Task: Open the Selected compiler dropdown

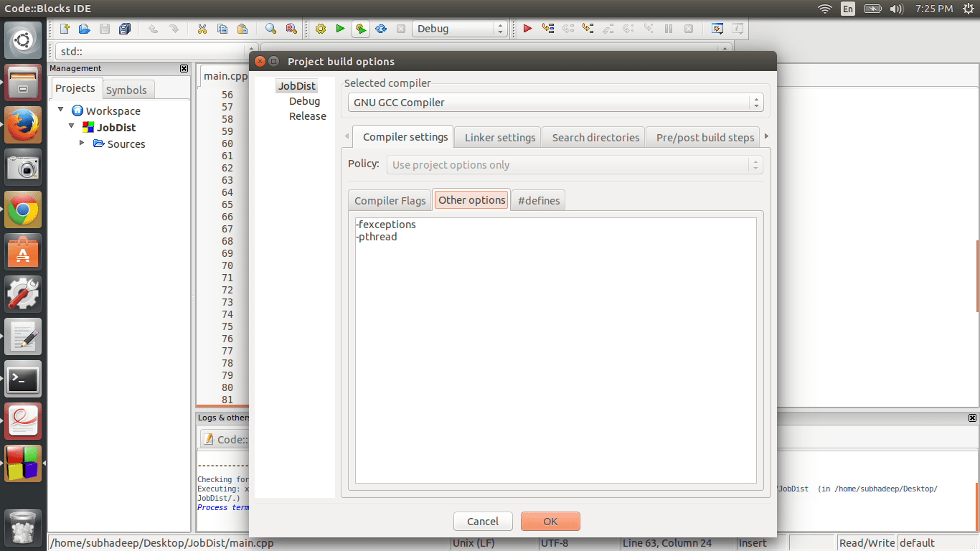Action: click(x=555, y=103)
